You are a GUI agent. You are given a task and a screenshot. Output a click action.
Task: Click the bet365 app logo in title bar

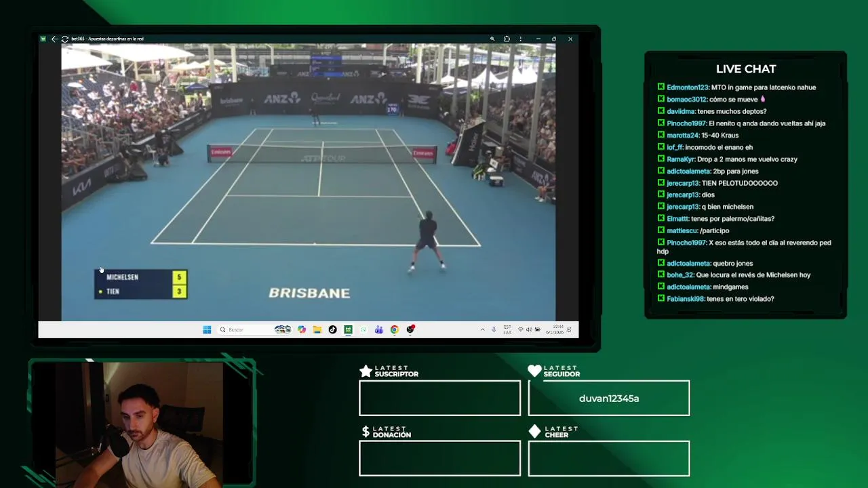point(43,39)
